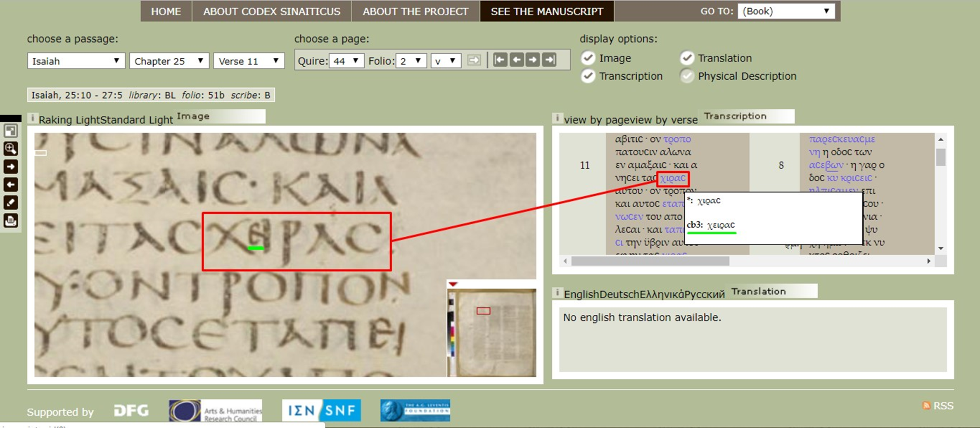
Task: Go to the first page
Action: [500, 60]
